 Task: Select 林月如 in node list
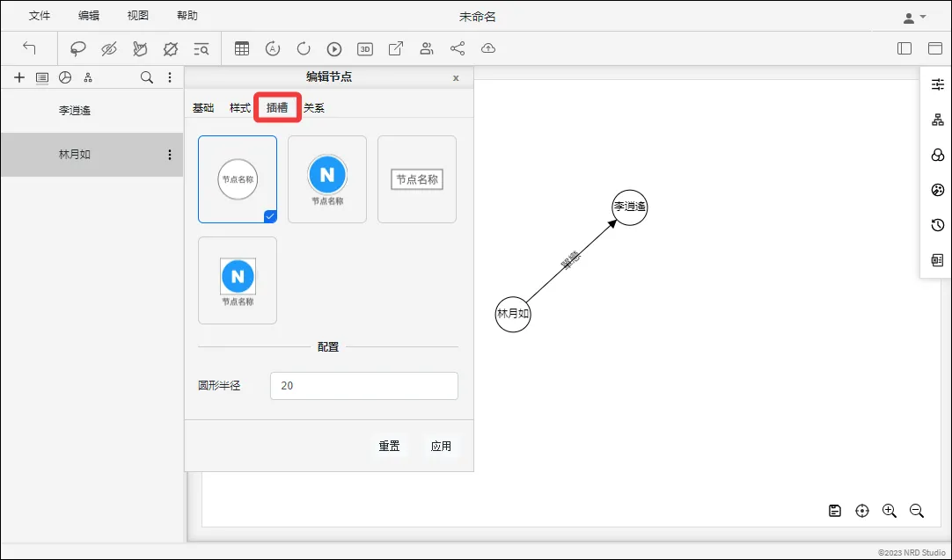pyautogui.click(x=92, y=155)
